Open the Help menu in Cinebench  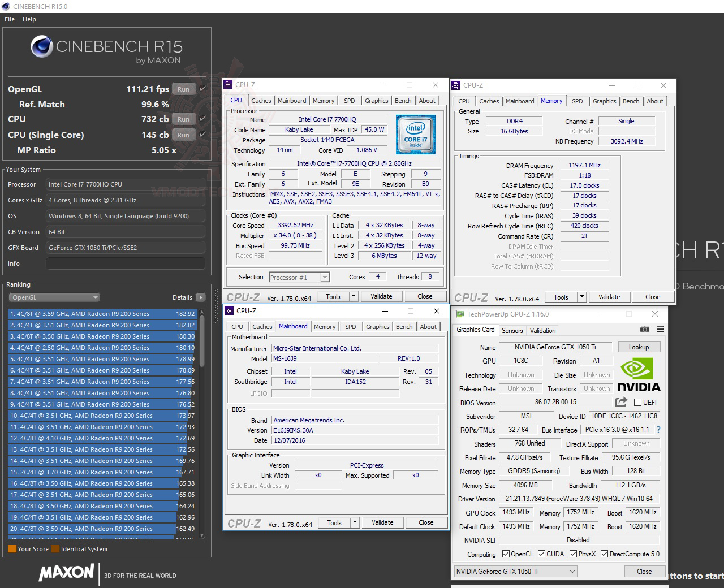click(x=29, y=19)
